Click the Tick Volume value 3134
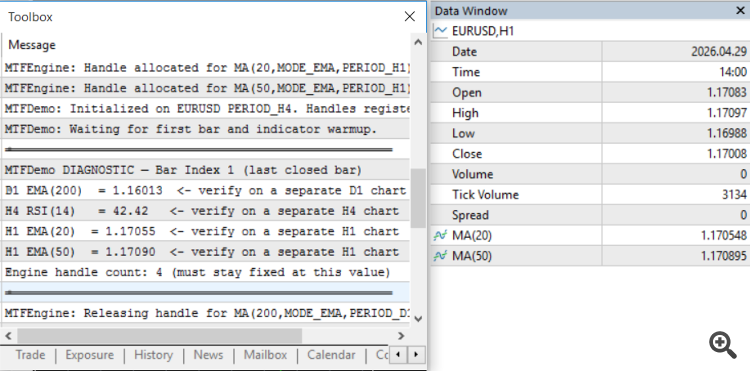This screenshot has width=750, height=371. (734, 195)
